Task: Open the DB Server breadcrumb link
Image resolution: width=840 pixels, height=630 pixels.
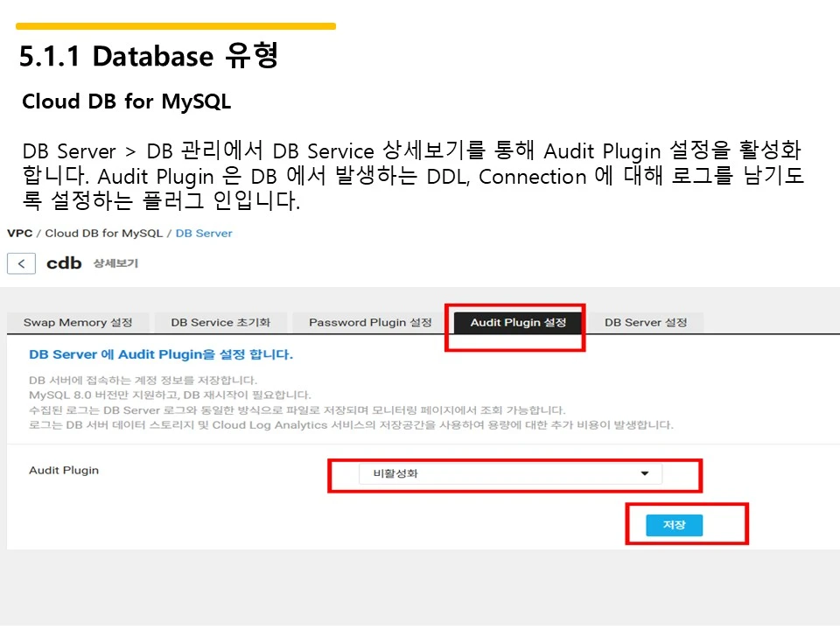Action: 204,234
